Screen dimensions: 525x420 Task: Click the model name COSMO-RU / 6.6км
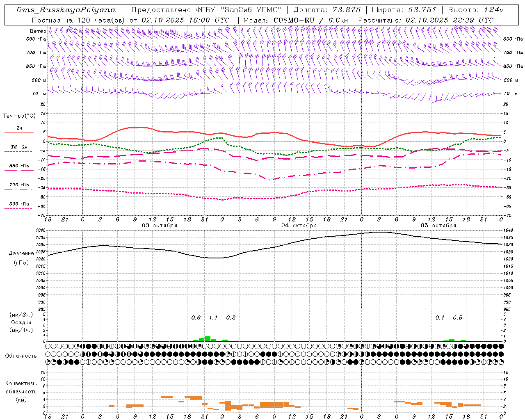(311, 20)
